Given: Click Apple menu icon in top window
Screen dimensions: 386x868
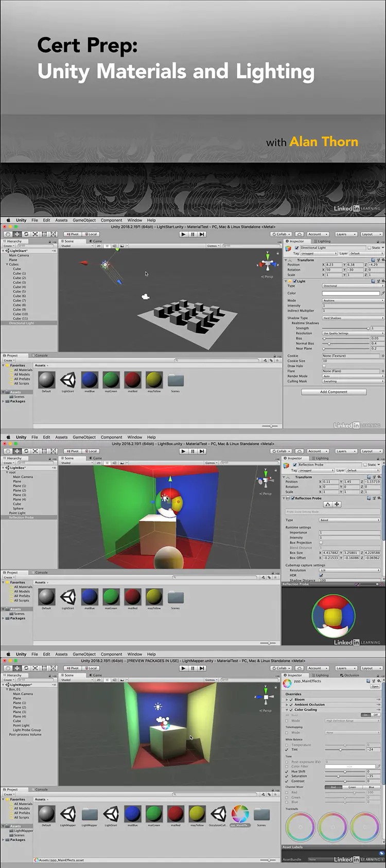Looking at the screenshot, I should pos(8,220).
